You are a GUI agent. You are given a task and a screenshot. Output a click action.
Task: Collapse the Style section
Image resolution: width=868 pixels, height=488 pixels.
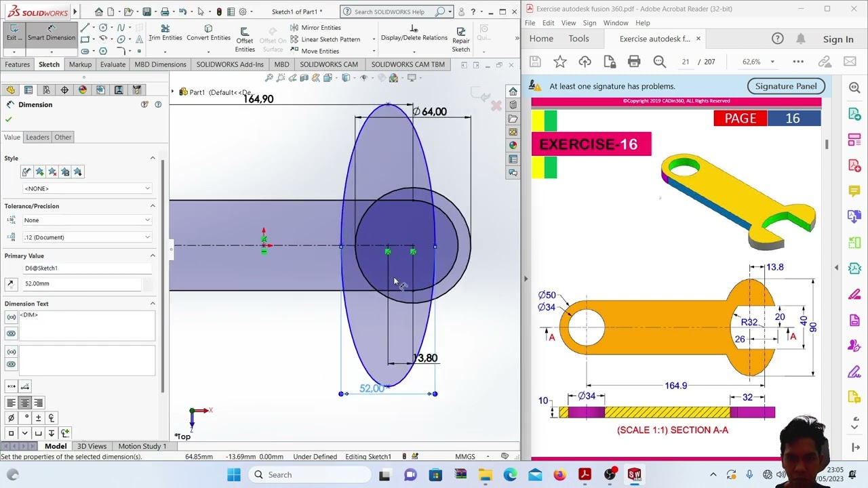coord(153,158)
